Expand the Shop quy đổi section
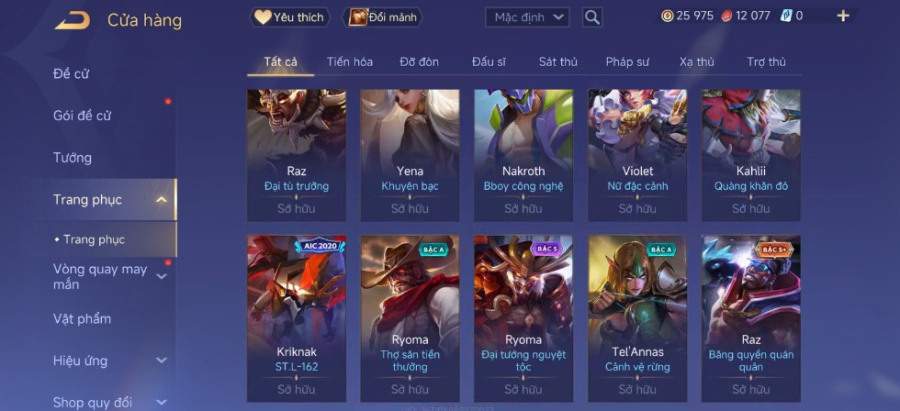The image size is (900, 411). [162, 402]
